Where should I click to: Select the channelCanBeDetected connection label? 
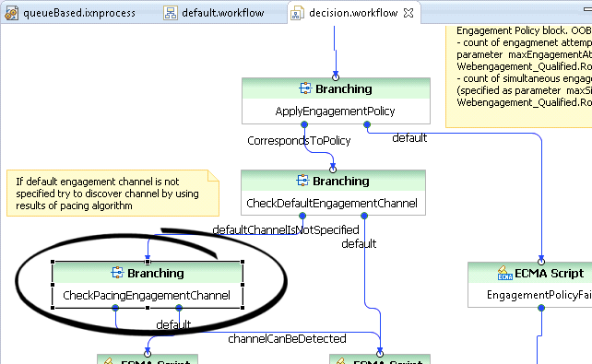(x=287, y=339)
